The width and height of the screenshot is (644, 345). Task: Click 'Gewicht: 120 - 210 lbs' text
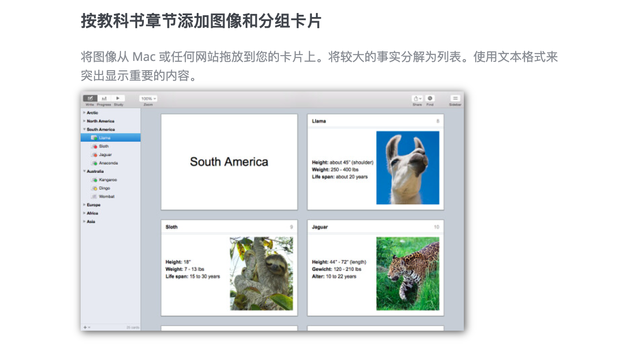coord(337,269)
